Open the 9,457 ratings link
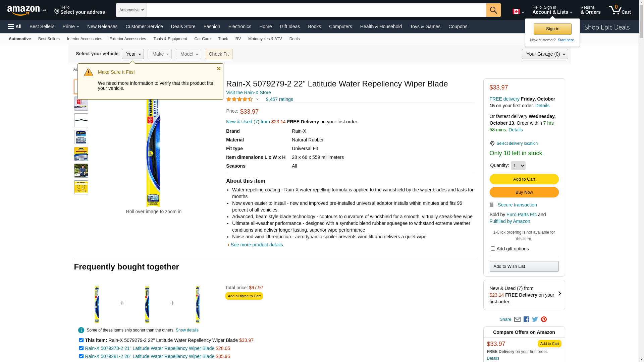 [279, 99]
